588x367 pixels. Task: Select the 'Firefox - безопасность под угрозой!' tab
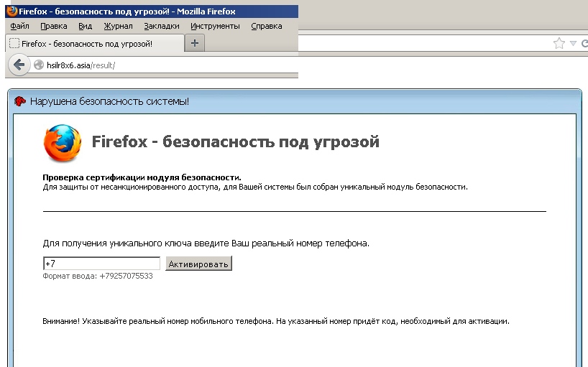(x=94, y=43)
